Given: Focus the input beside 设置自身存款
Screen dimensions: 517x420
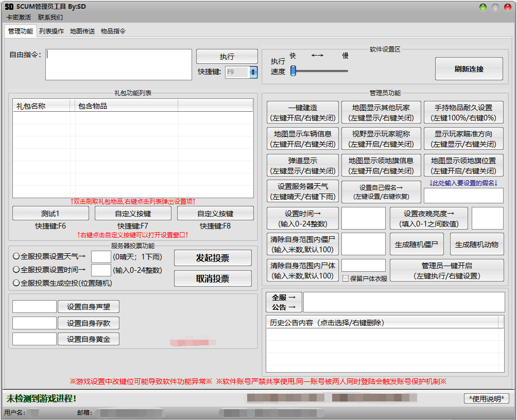Looking at the screenshot, I should 35,323.
